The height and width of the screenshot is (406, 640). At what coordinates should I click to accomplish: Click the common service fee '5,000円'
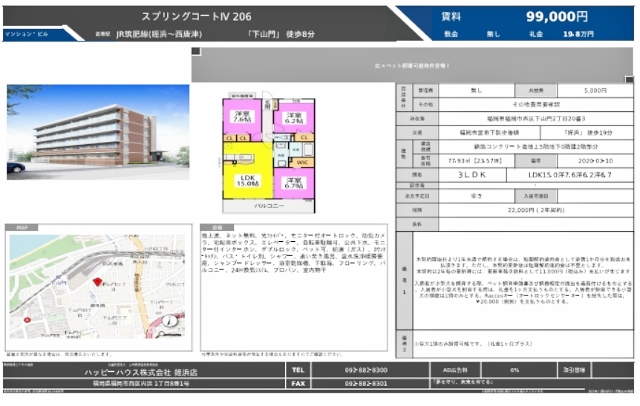point(595,91)
